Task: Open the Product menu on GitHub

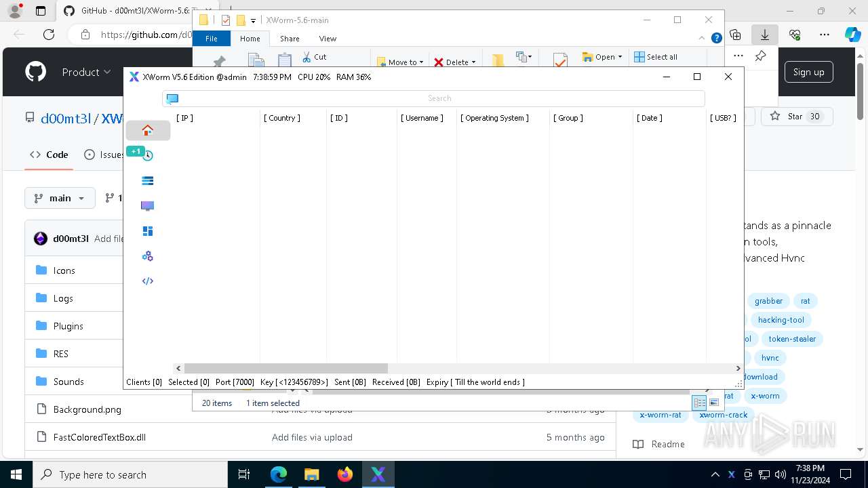Action: [x=86, y=72]
